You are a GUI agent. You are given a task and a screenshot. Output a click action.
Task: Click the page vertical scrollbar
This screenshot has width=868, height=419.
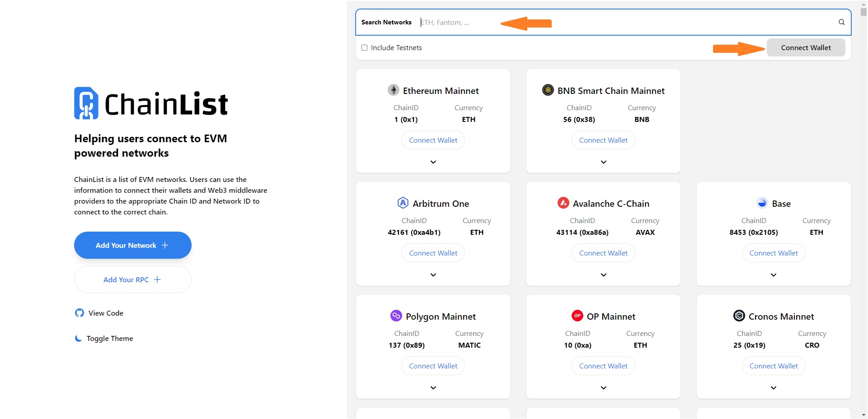[863, 12]
